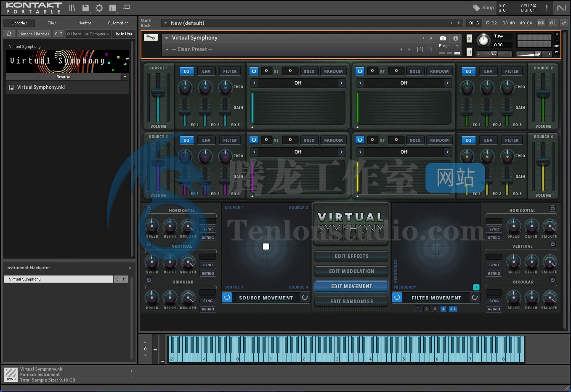Open the wrench instrument edit icon
Viewport: 571px width, 392px height.
point(150,37)
